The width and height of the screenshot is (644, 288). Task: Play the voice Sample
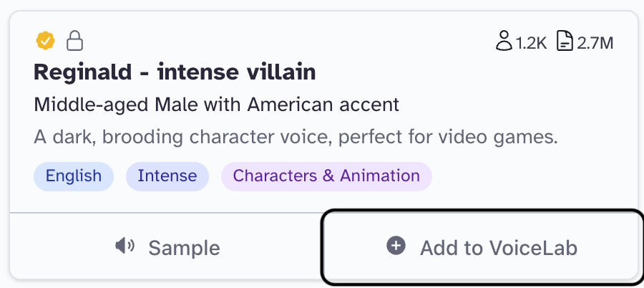pos(167,248)
